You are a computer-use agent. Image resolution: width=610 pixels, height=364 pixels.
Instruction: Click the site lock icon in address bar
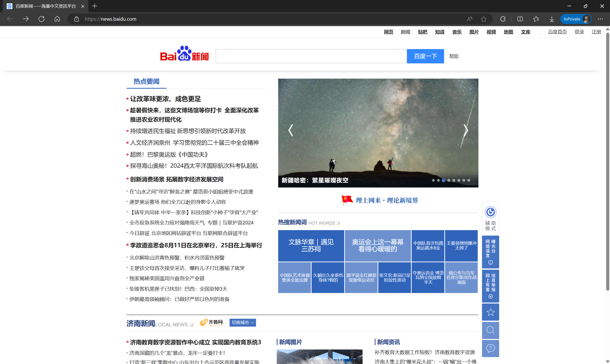77,19
